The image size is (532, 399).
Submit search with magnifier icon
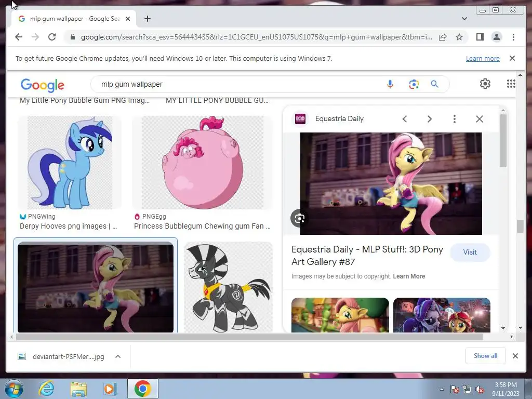435,84
